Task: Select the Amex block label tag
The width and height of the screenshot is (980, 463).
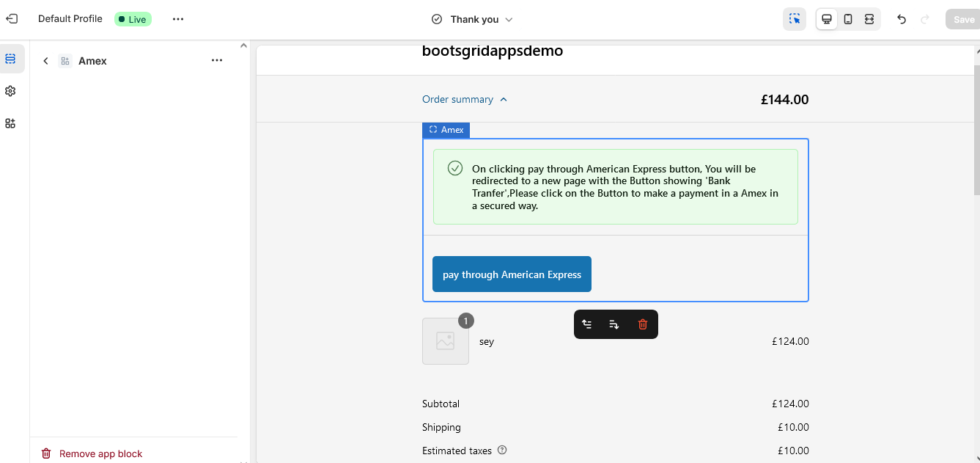Action: point(446,130)
